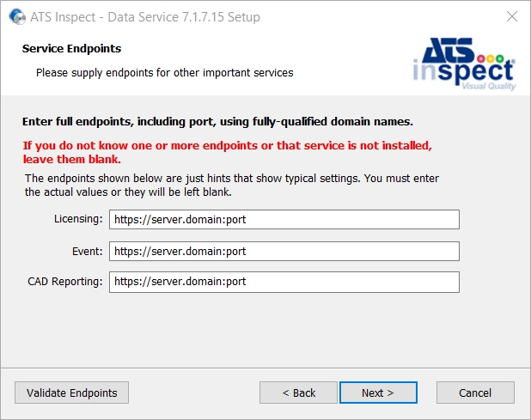This screenshot has height=420, width=531.
Task: Proceed by clicking Next
Action: click(378, 393)
